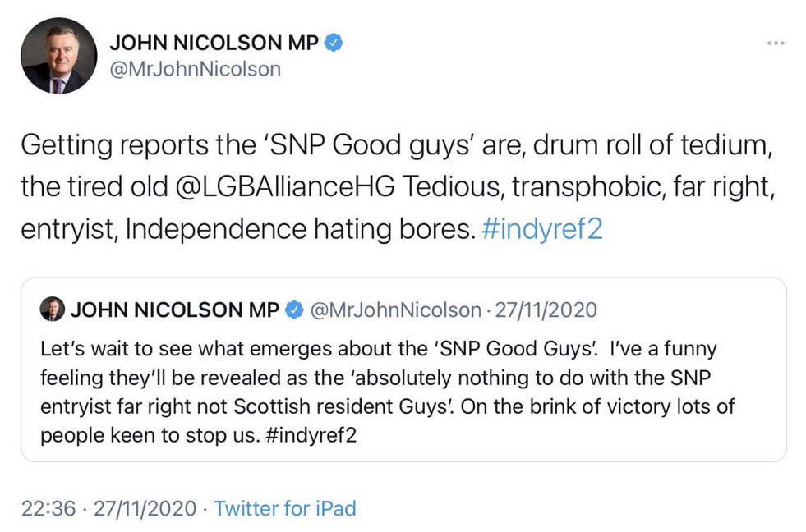Click the 22:36 time at the bottom
Screen dimensions: 806x532
coord(48,508)
